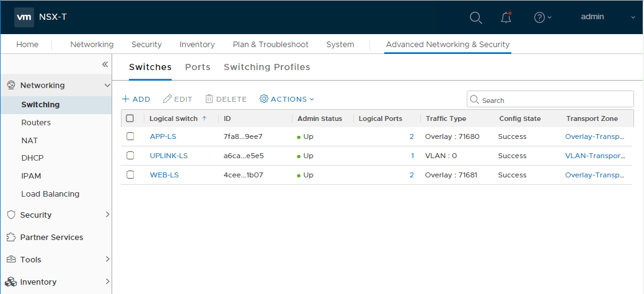Collapse the sidebar with double chevron
644x294 pixels.
pos(105,64)
